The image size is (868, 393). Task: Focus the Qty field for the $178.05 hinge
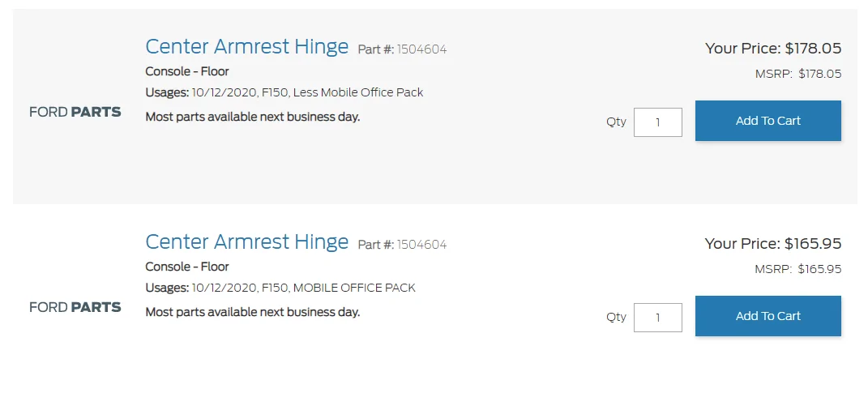pyautogui.click(x=657, y=122)
